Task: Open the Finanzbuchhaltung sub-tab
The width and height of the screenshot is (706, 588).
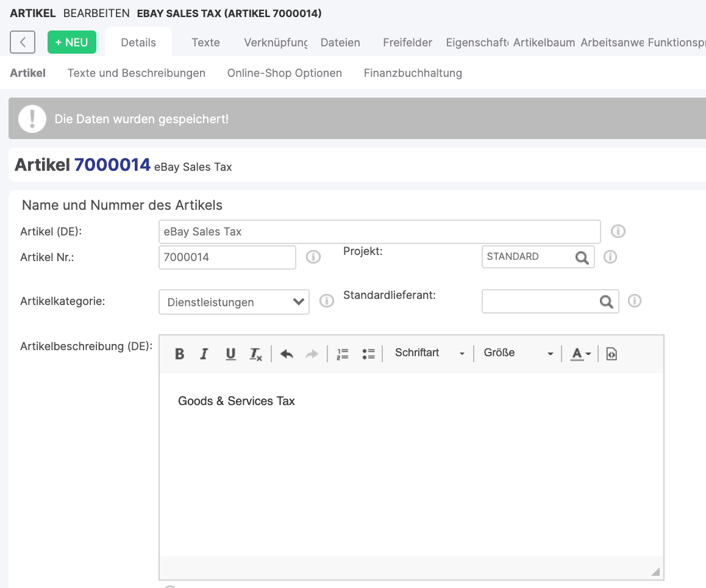Action: click(x=413, y=73)
